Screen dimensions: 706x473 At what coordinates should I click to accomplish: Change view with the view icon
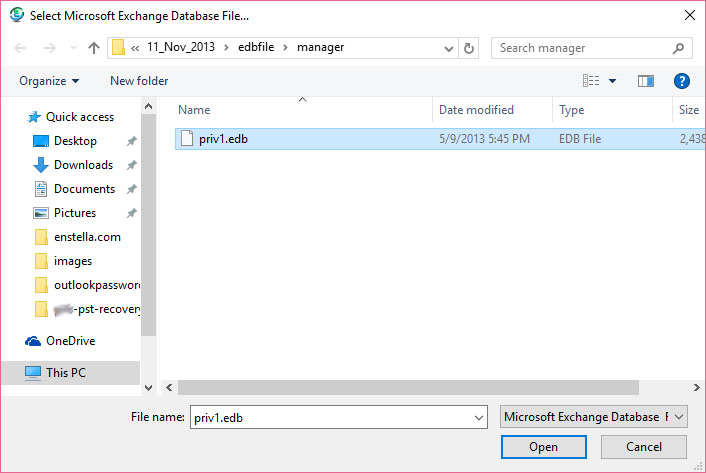point(591,81)
